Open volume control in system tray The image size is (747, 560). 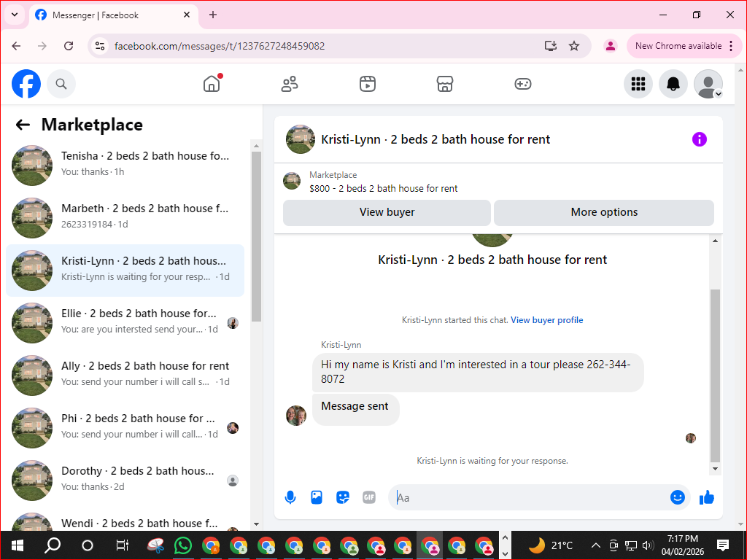[x=648, y=545]
